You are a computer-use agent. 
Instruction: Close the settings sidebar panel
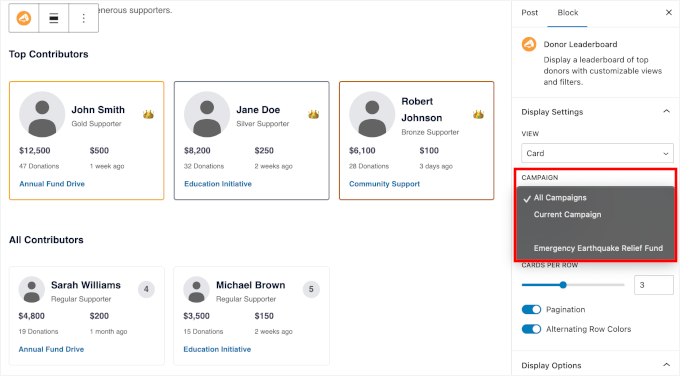click(x=668, y=13)
